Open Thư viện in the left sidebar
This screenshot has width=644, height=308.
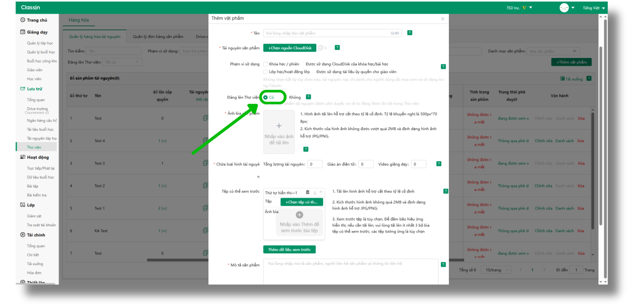(34, 147)
